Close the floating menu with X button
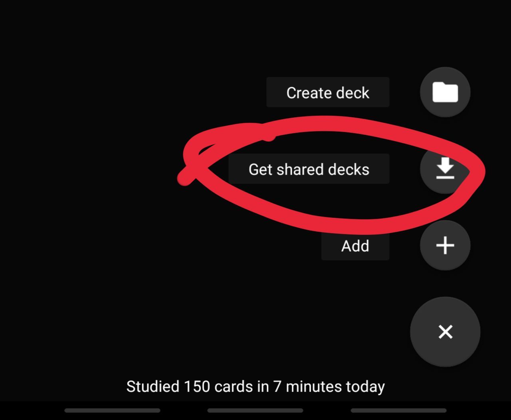The image size is (511, 420). pyautogui.click(x=445, y=332)
